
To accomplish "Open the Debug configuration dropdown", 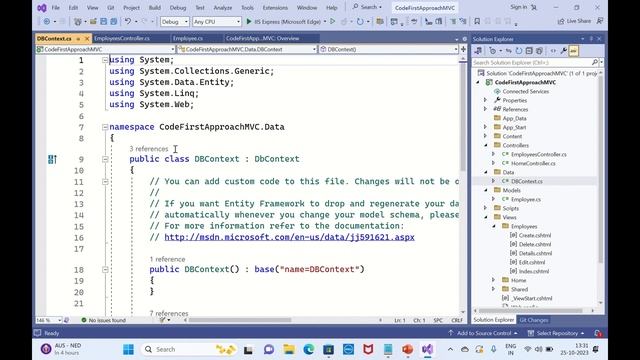I will (175, 22).
